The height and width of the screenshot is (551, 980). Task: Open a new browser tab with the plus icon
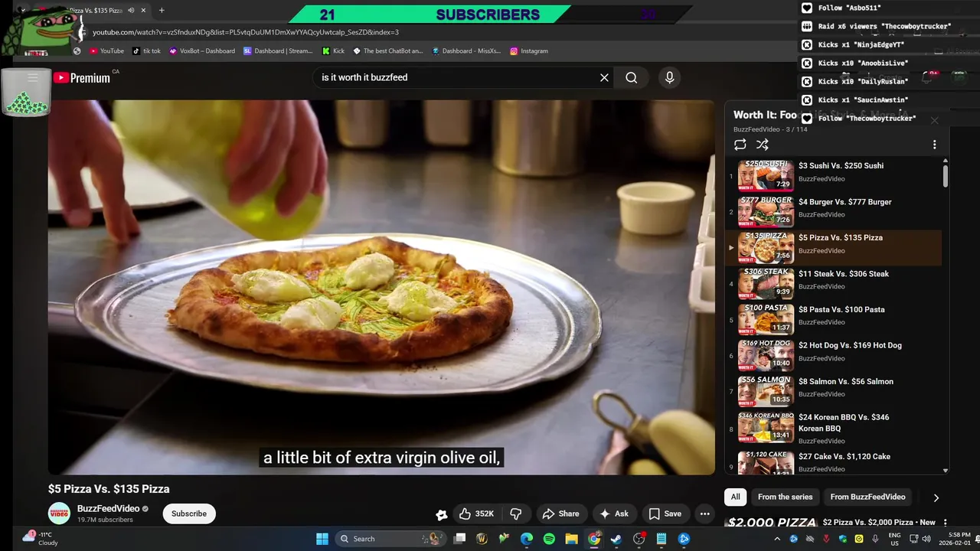[162, 11]
